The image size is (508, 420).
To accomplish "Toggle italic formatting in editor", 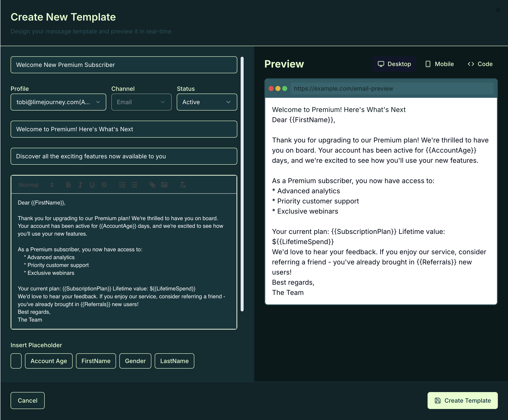I will point(80,185).
